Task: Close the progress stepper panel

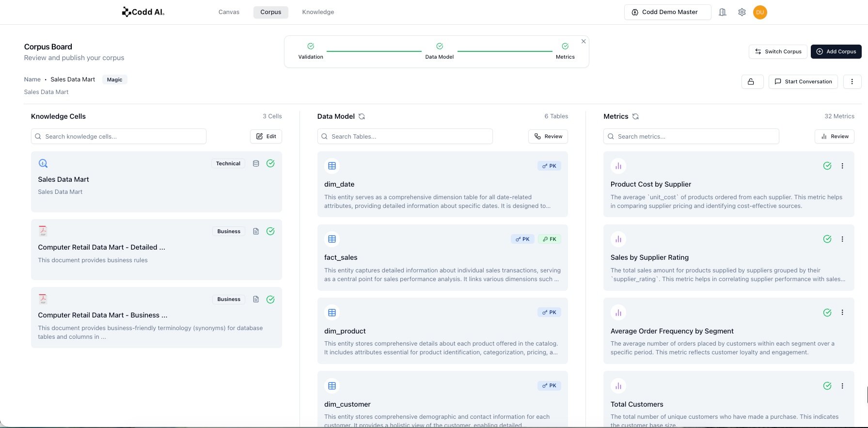Action: (x=584, y=41)
